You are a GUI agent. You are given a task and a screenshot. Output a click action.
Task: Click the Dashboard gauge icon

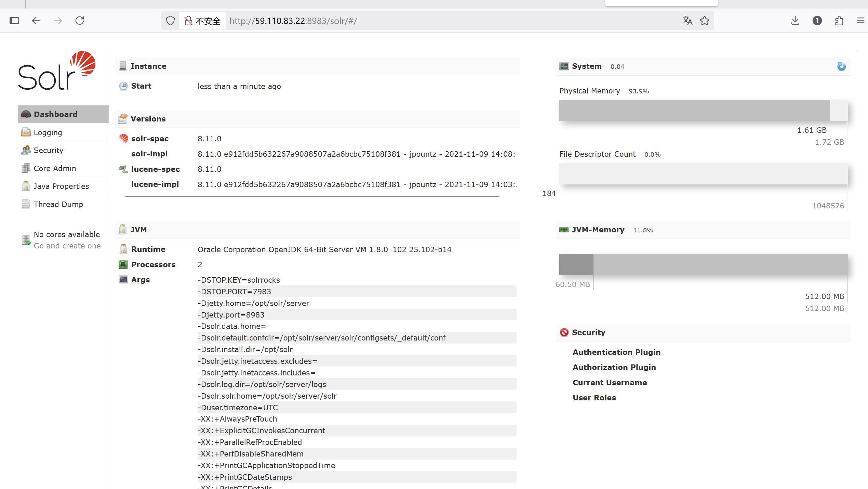pyautogui.click(x=26, y=114)
